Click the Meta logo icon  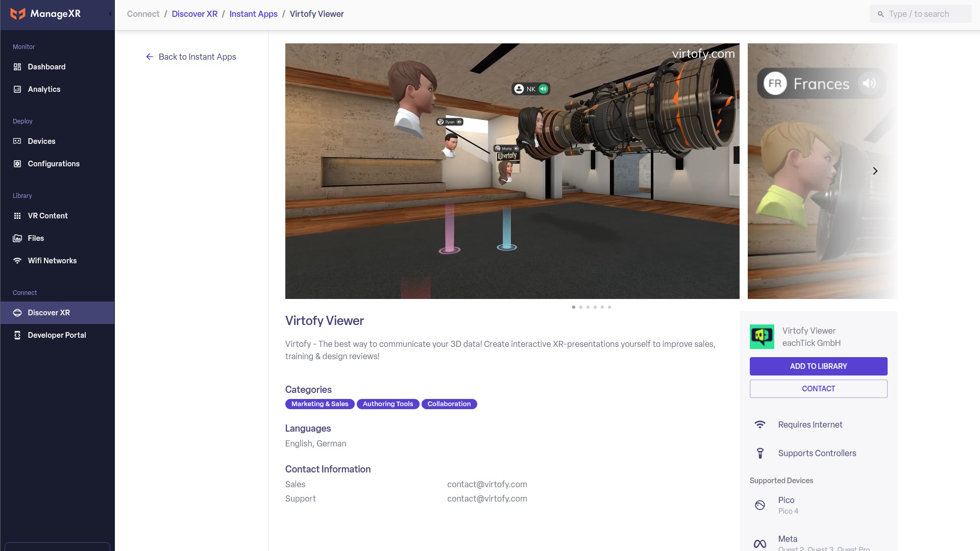click(x=760, y=544)
